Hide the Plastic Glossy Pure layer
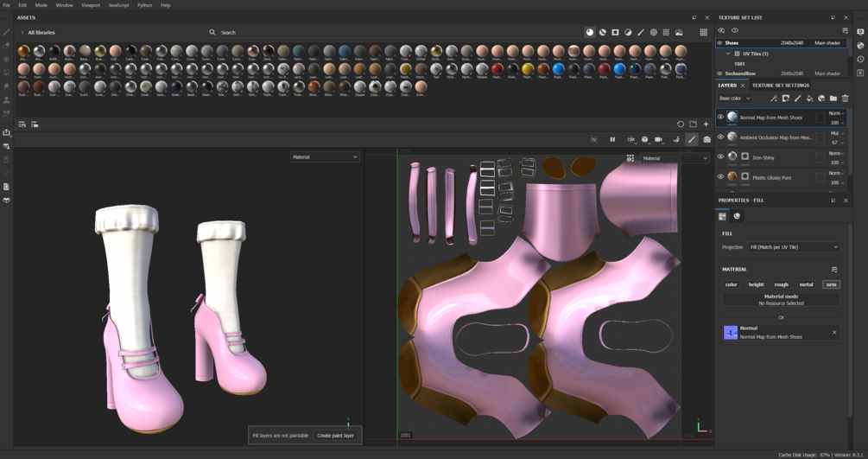 [x=720, y=177]
